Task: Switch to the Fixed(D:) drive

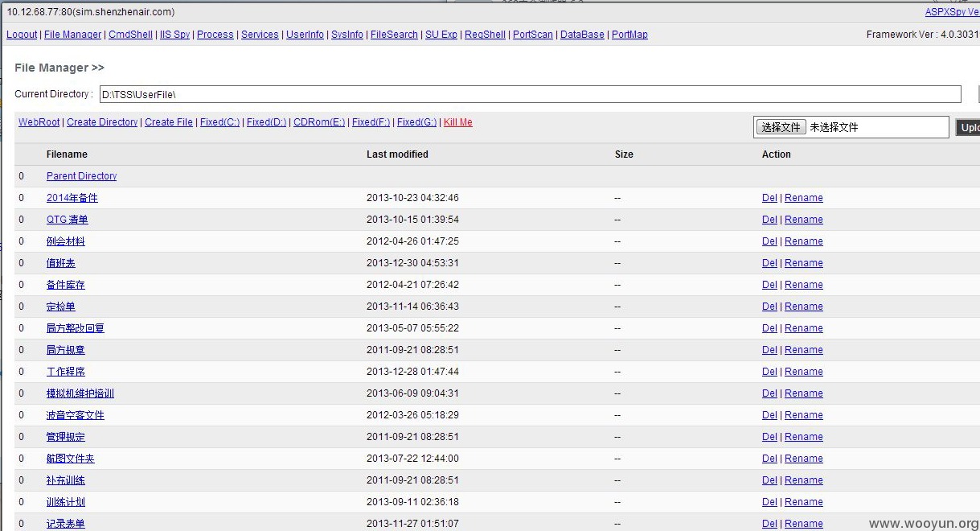Action: click(266, 122)
